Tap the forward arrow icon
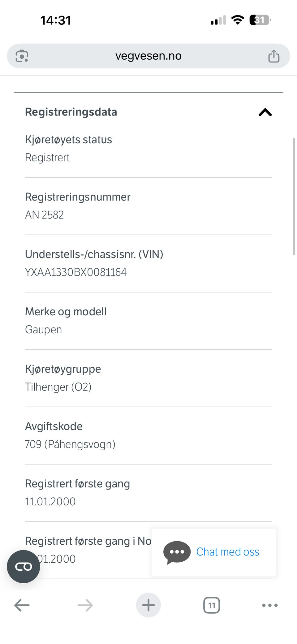 click(85, 605)
